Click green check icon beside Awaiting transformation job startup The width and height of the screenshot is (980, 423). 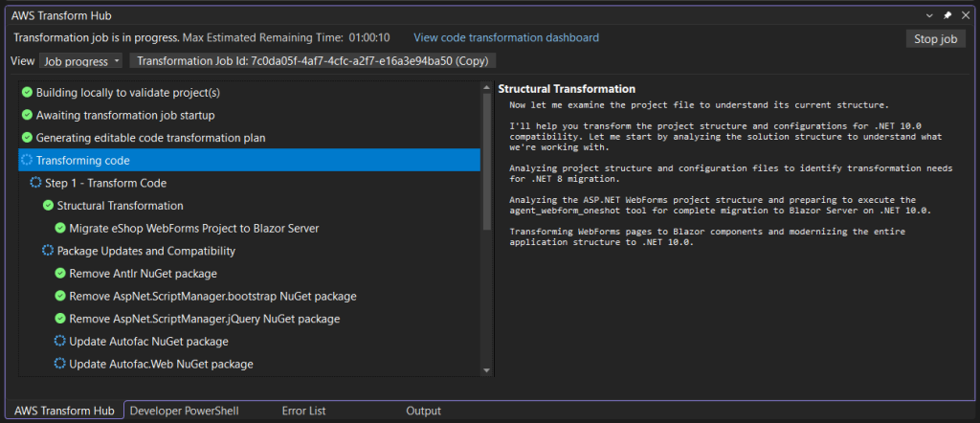(27, 115)
